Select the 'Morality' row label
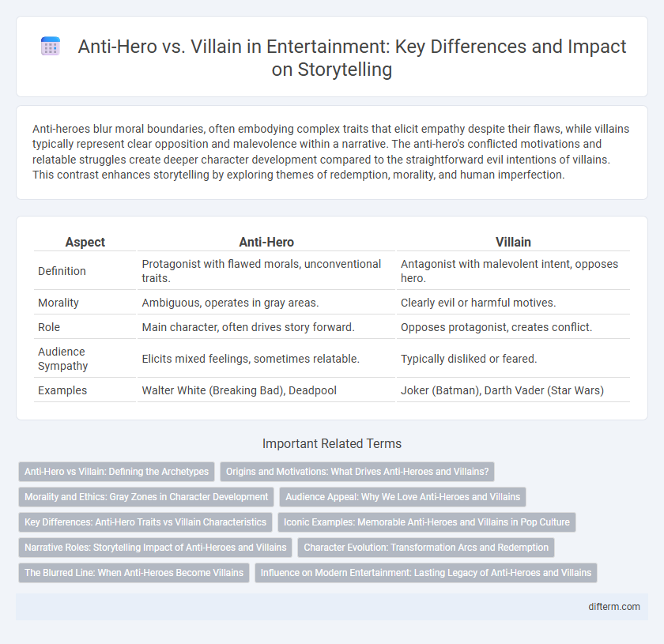Screen dimensions: 664x644 pyautogui.click(x=58, y=303)
